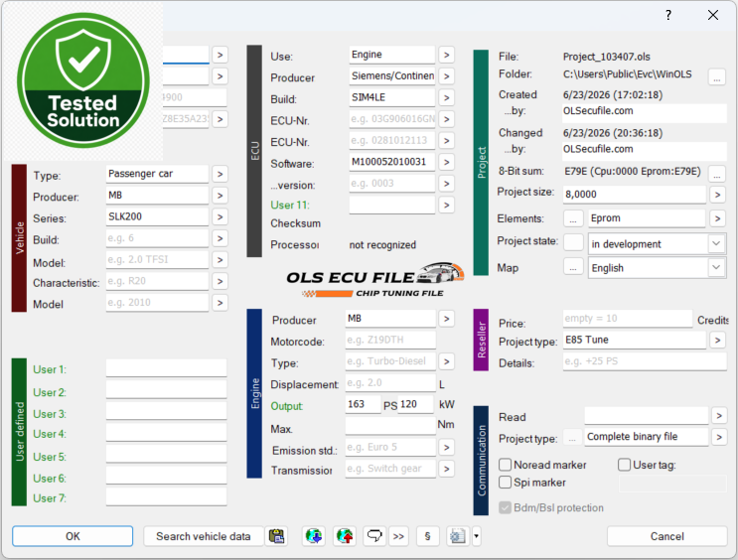Click the User 4 input field
The width and height of the screenshot is (738, 560).
point(166,433)
